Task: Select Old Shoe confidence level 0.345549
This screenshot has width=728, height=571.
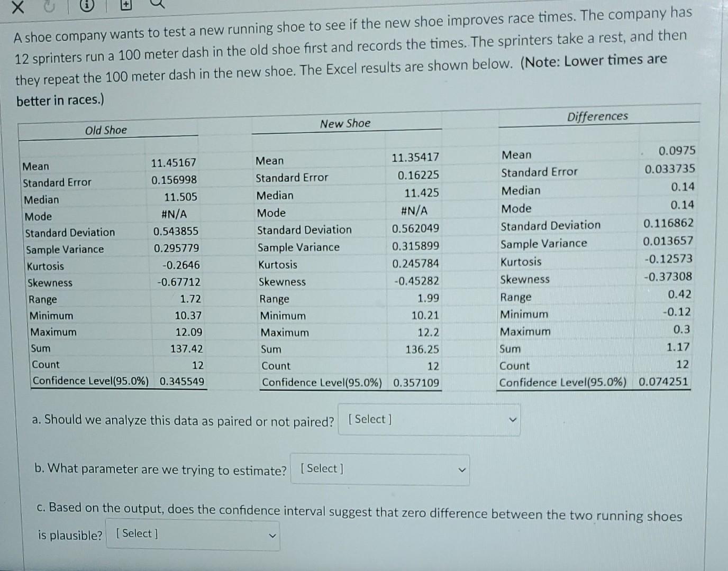Action: tap(182, 381)
